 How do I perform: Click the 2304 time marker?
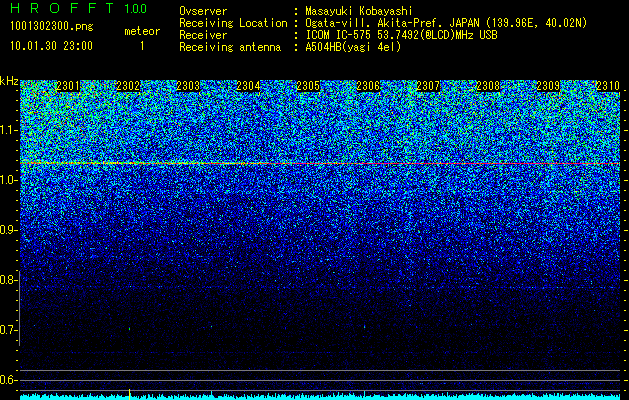click(248, 86)
